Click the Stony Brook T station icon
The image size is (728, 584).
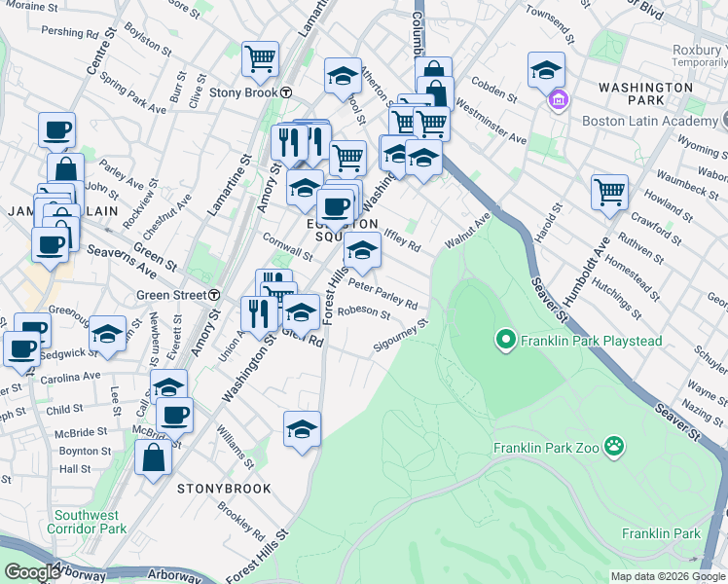(287, 92)
